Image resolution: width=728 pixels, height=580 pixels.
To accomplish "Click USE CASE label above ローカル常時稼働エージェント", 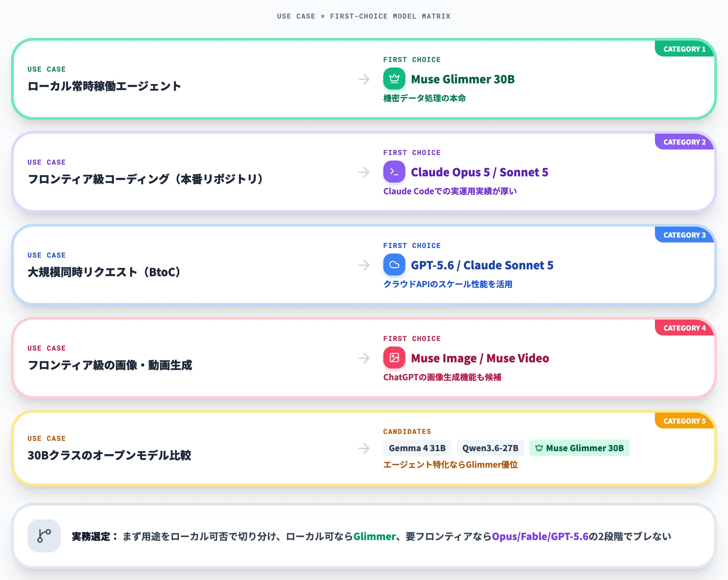I will pyautogui.click(x=47, y=69).
